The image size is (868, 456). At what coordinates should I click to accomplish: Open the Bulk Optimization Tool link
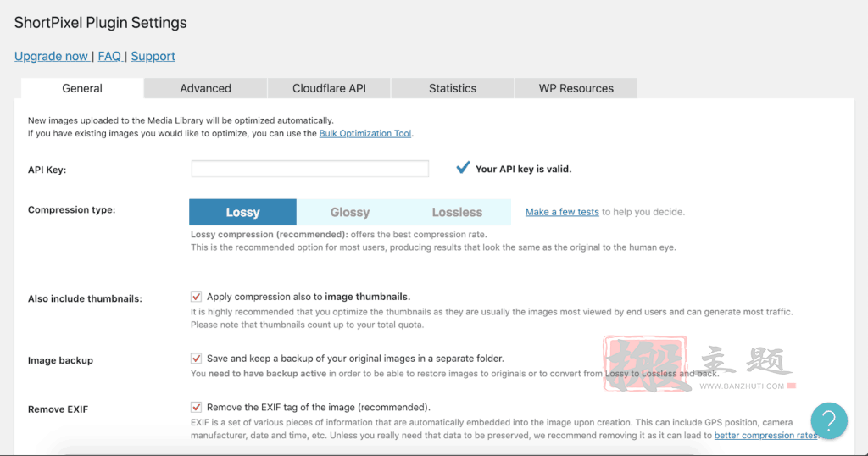[364, 133]
